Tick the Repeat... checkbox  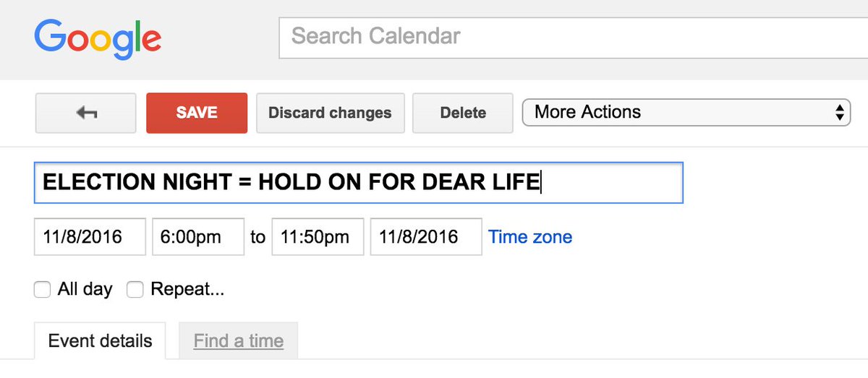click(135, 290)
